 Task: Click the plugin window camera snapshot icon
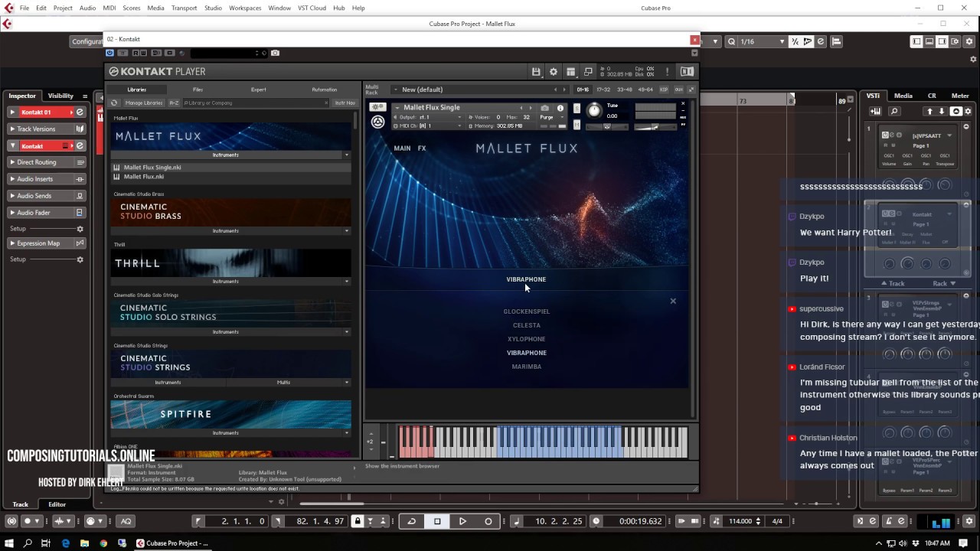point(275,53)
